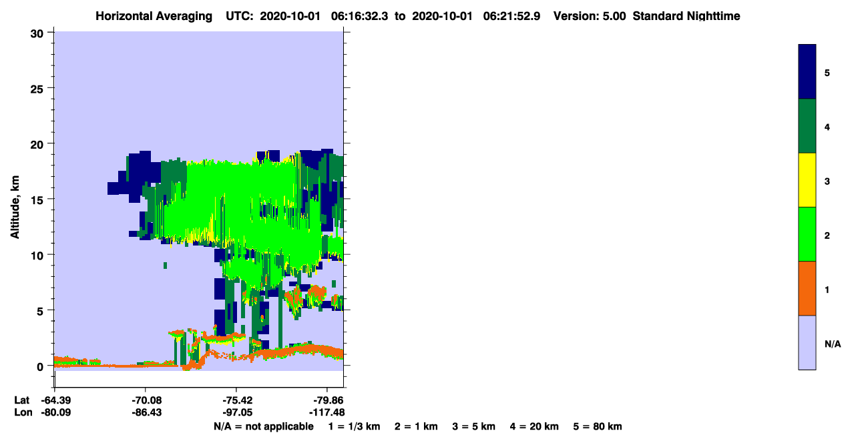Click the longitude value -86.43
868x445 pixels.
click(x=146, y=412)
